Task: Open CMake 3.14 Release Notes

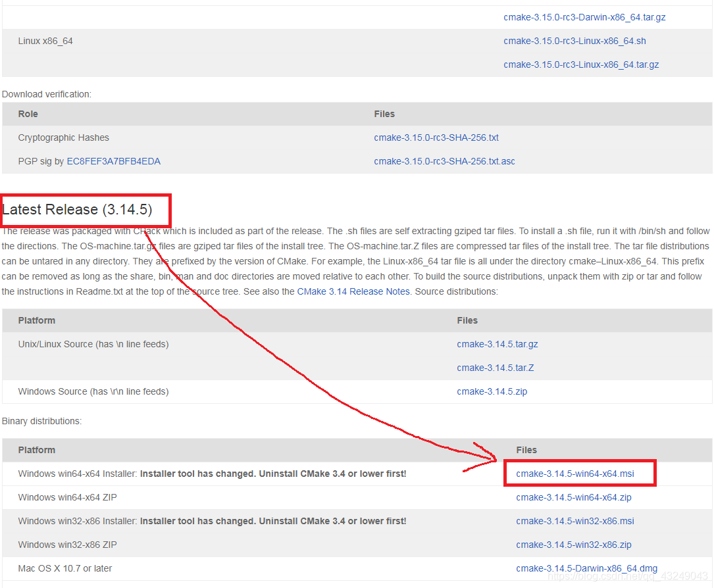Action: pos(353,291)
